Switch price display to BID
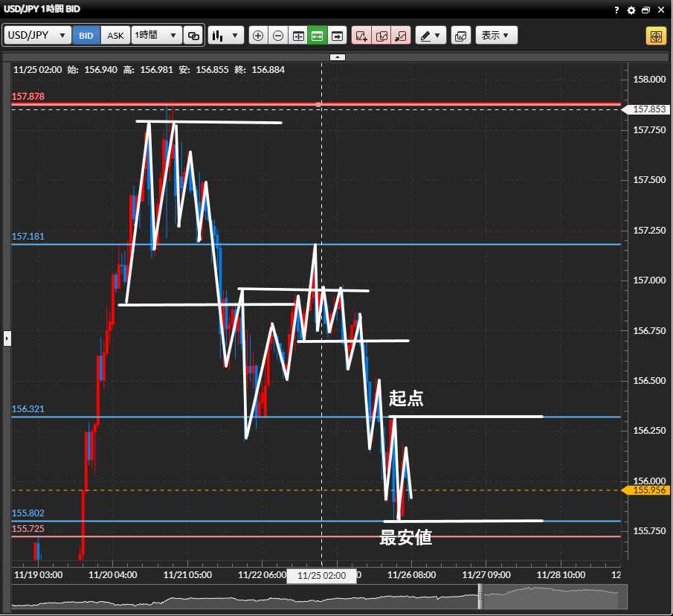The height and width of the screenshot is (616, 673). coord(86,36)
